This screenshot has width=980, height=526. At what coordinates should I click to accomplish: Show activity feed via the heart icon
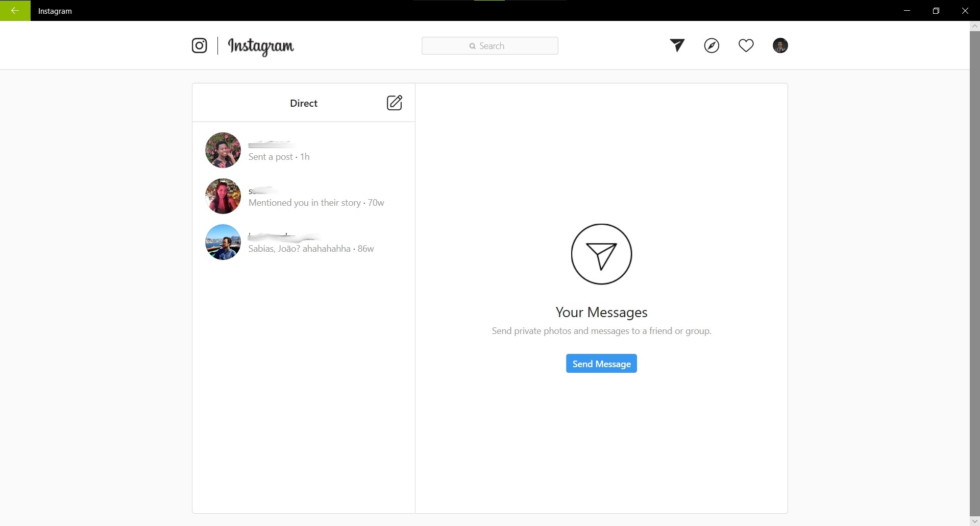click(746, 45)
